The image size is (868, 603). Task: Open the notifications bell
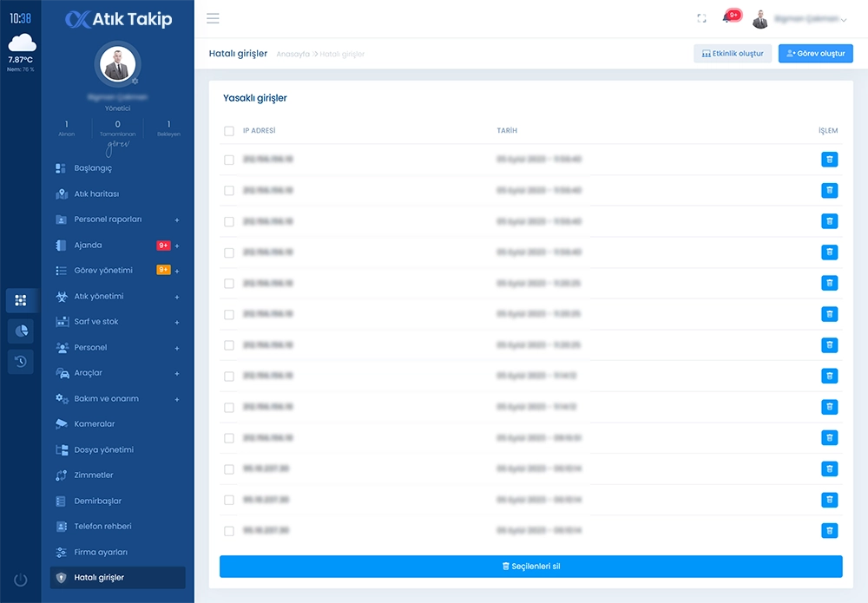(727, 18)
